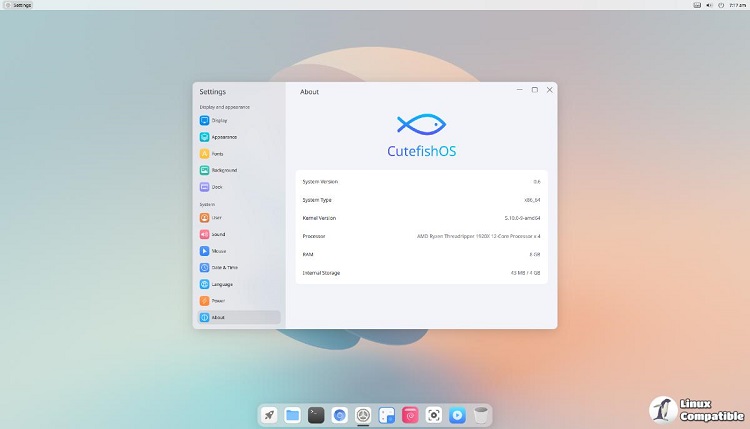Image resolution: width=750 pixels, height=429 pixels.
Task: Click the volume icon in the top panel
Action: click(x=707, y=5)
